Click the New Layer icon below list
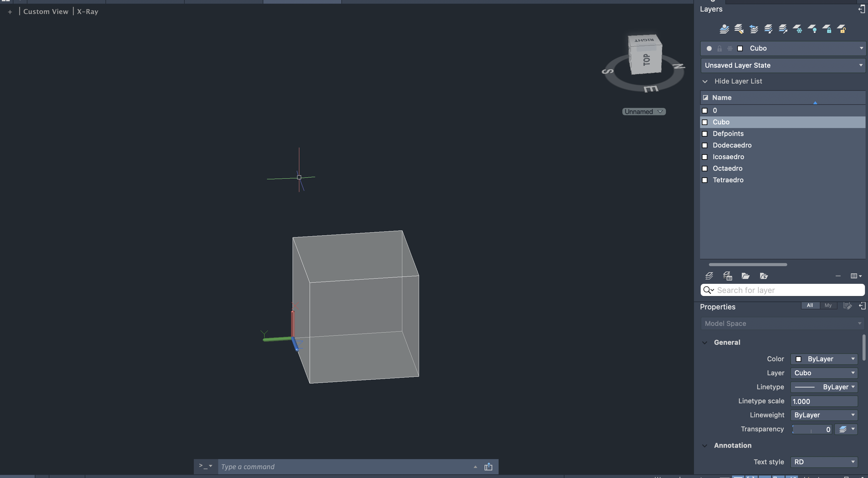868x478 pixels. coord(709,276)
